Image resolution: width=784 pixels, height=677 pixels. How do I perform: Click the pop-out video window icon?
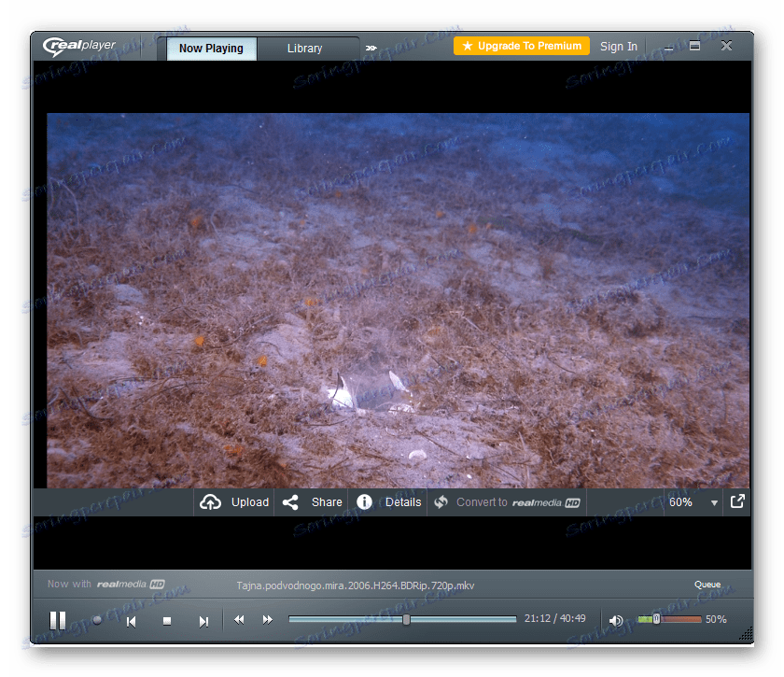pos(737,501)
